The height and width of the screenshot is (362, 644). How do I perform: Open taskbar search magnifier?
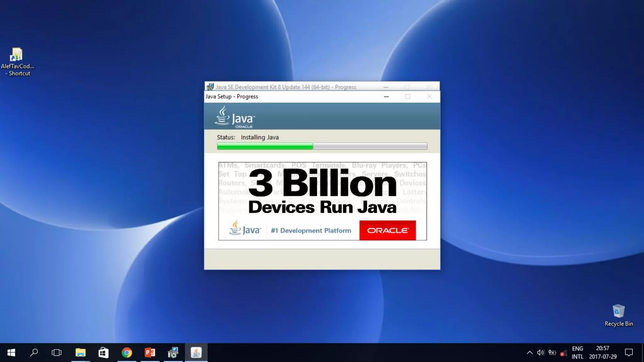[x=34, y=353]
